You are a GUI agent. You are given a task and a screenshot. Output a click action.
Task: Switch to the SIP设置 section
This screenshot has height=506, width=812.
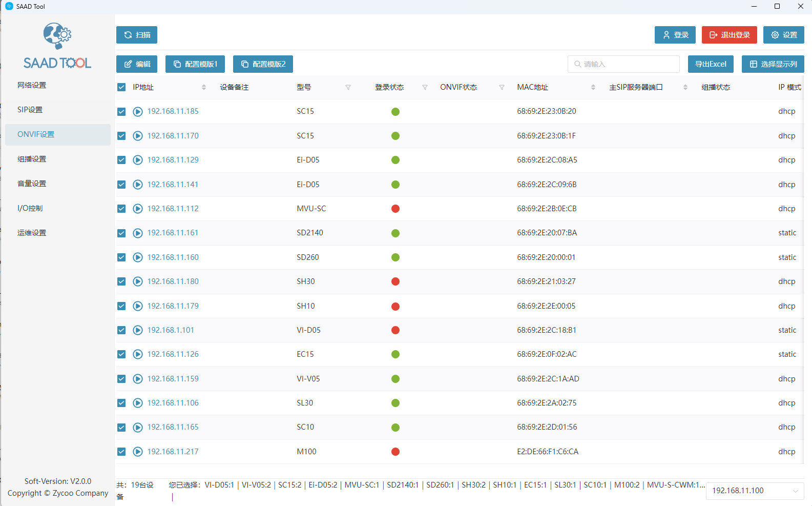point(30,110)
